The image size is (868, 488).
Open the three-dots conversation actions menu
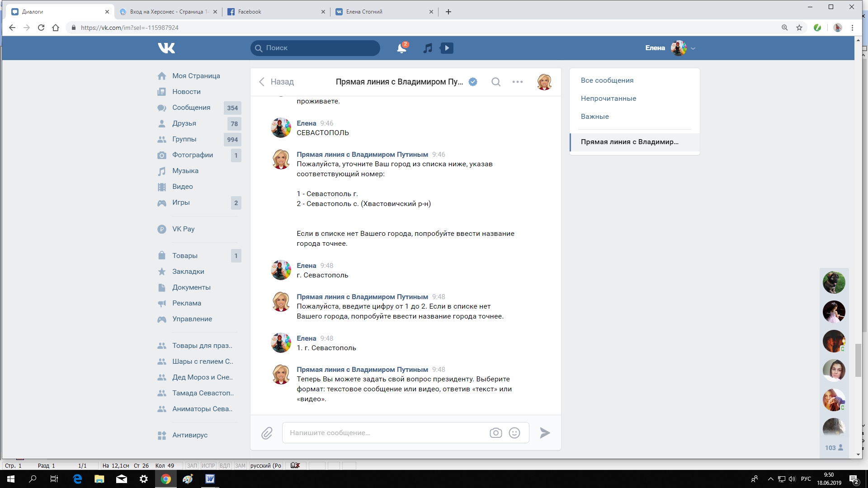click(x=518, y=82)
